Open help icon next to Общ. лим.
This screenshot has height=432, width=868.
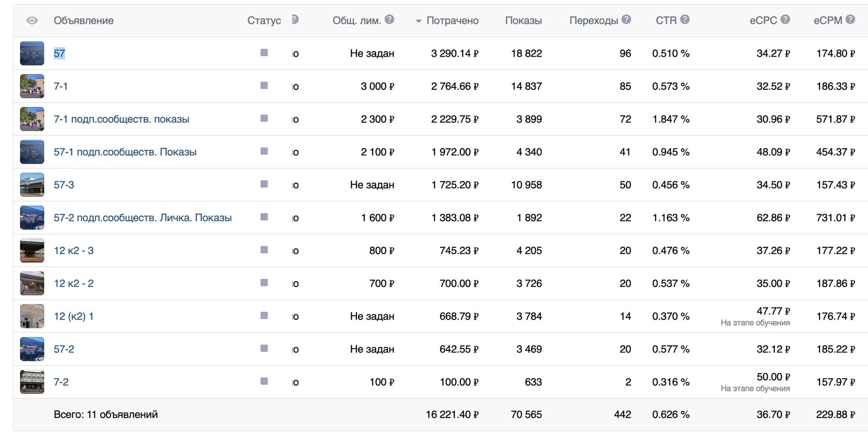390,20
